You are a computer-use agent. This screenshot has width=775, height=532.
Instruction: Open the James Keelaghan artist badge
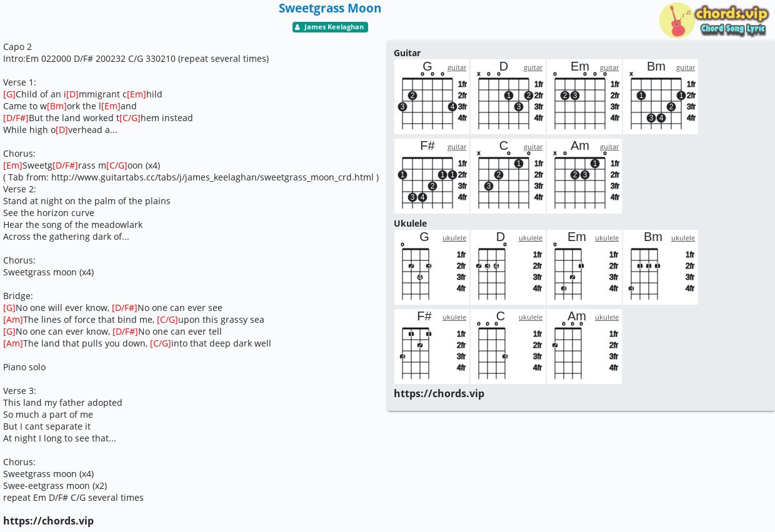[x=330, y=27]
